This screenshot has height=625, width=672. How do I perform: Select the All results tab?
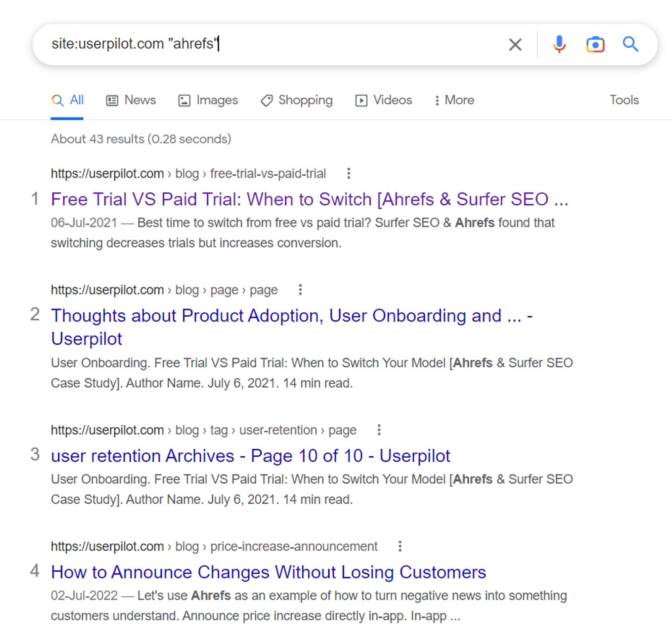tap(67, 100)
